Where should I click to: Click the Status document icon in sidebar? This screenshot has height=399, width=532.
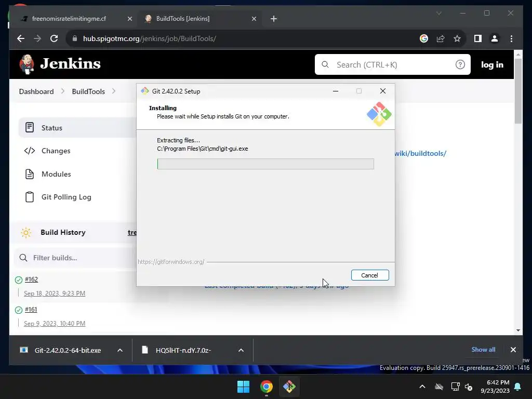pos(30,128)
